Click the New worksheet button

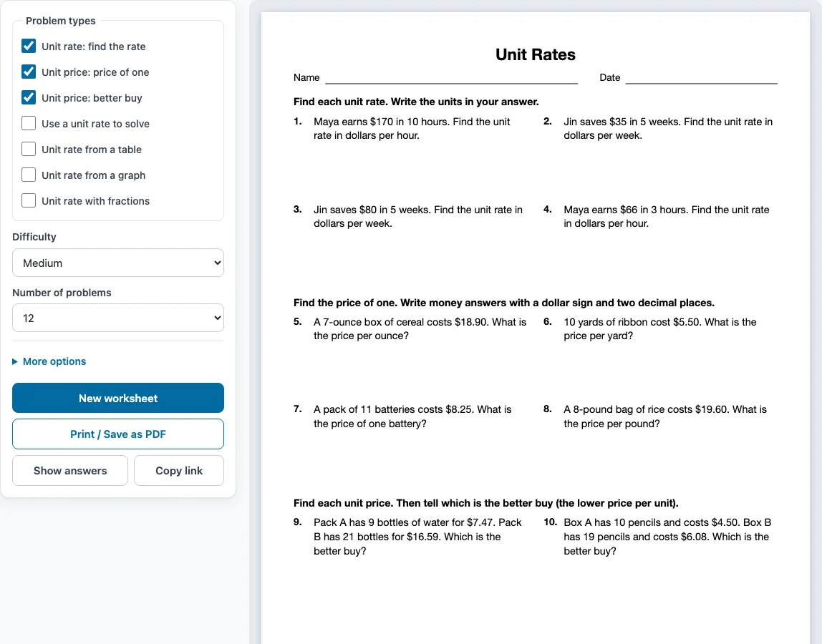(118, 399)
